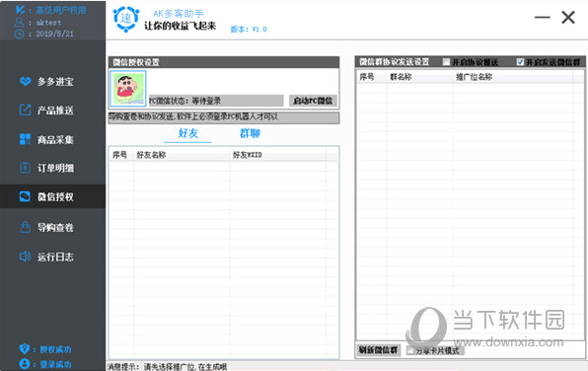Click the aktest username text
The width and height of the screenshot is (588, 371).
click(x=48, y=23)
